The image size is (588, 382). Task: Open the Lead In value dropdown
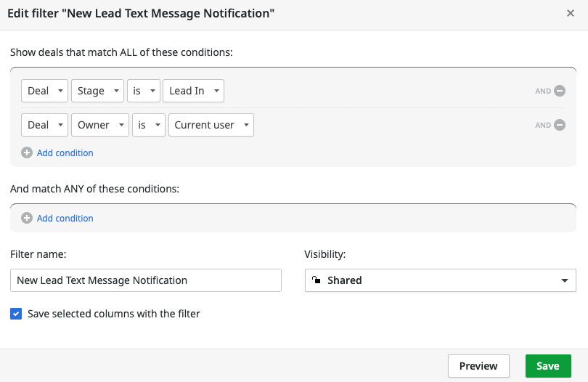(194, 91)
